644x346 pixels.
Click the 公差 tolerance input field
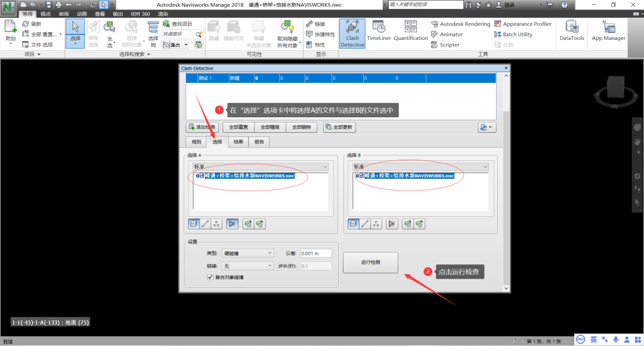[x=316, y=253]
